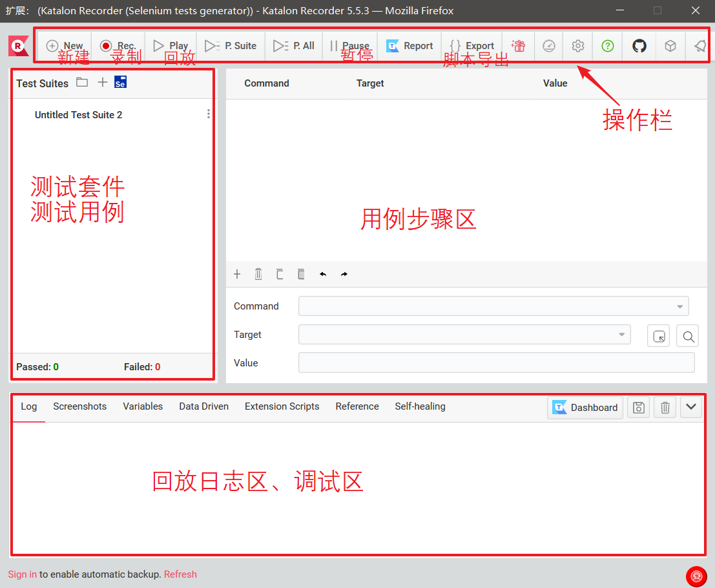The width and height of the screenshot is (715, 588).
Task: Click the Refresh link
Action: 180,574
